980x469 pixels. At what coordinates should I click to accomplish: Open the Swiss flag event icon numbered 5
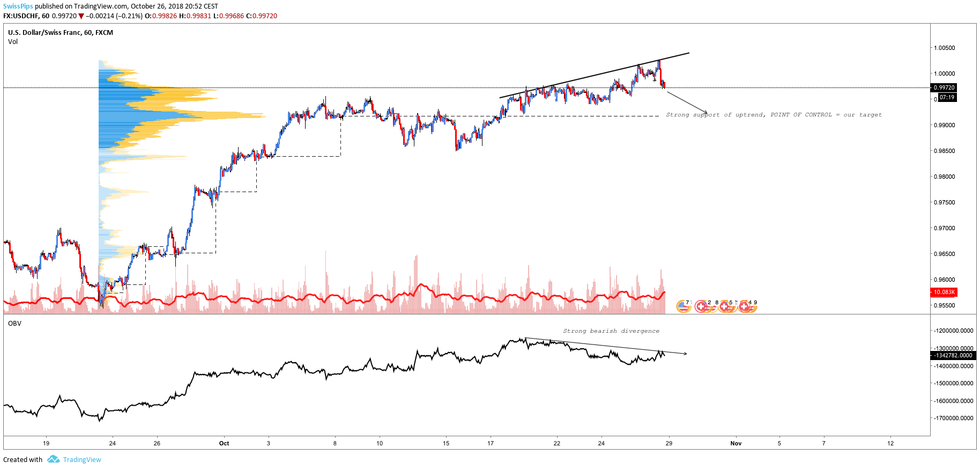tap(725, 306)
